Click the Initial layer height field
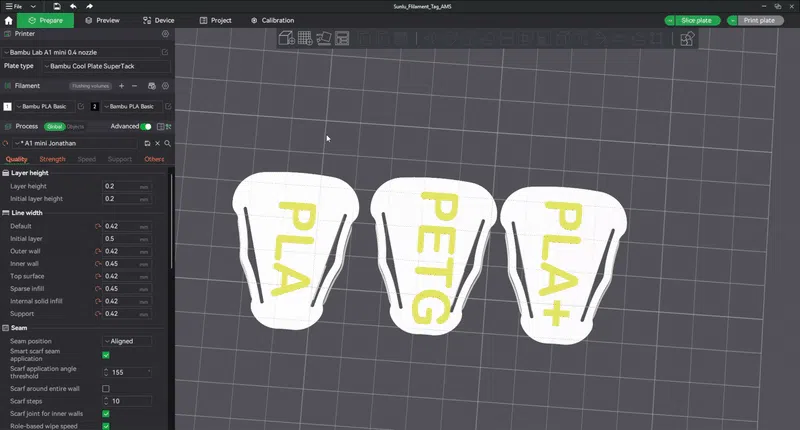 127,199
